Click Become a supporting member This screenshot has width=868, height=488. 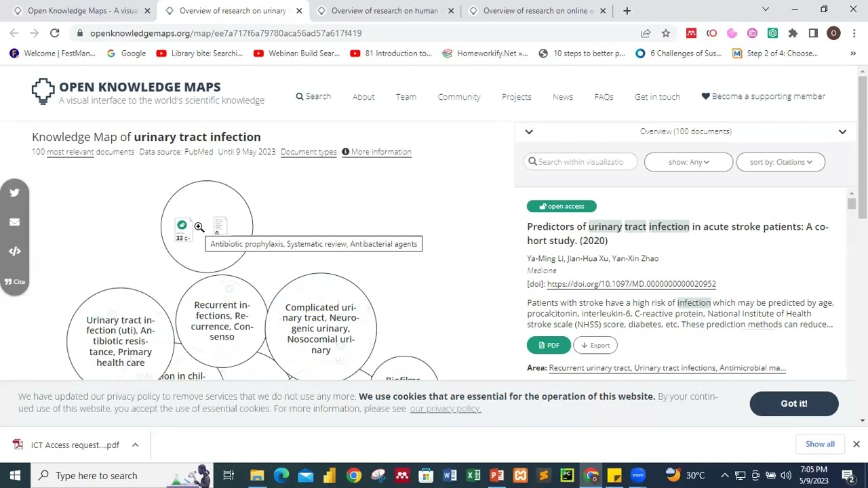point(763,96)
